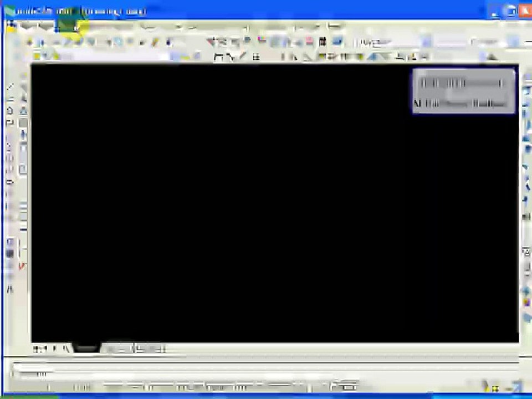Click the blue status bar icon at far right
The image size is (532, 399).
(516, 386)
